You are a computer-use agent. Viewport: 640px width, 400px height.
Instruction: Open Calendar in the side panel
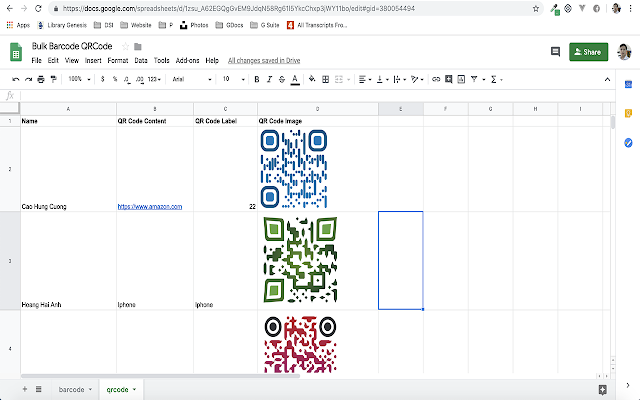(628, 84)
